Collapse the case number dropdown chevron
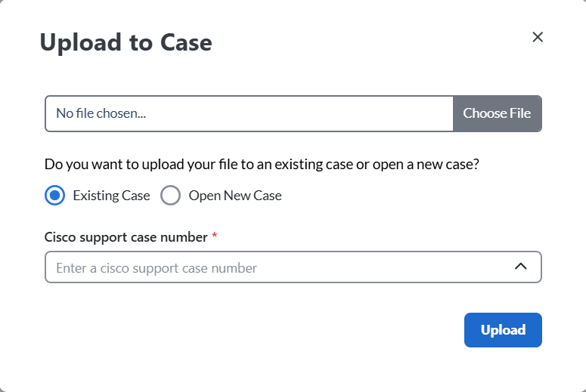 point(520,267)
